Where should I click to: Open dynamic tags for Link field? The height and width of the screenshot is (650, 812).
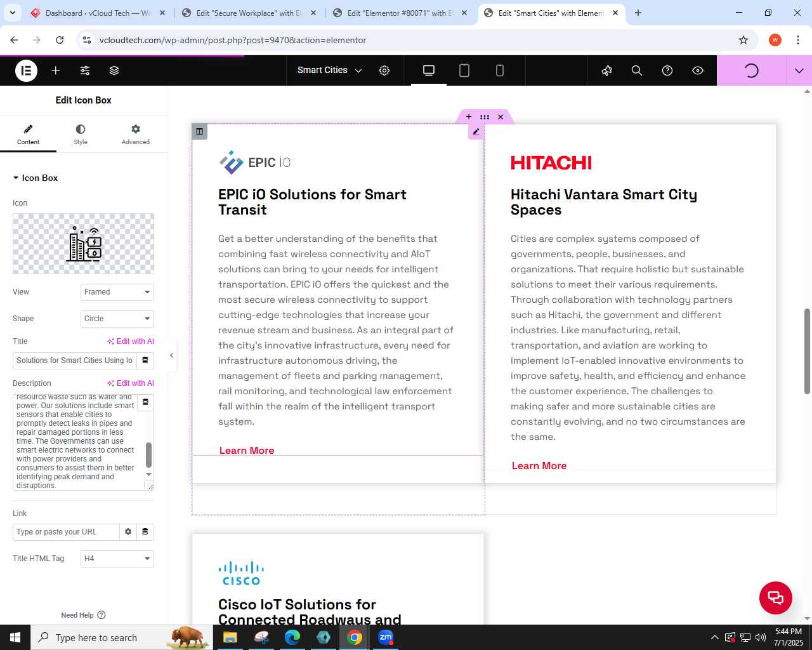pyautogui.click(x=145, y=532)
